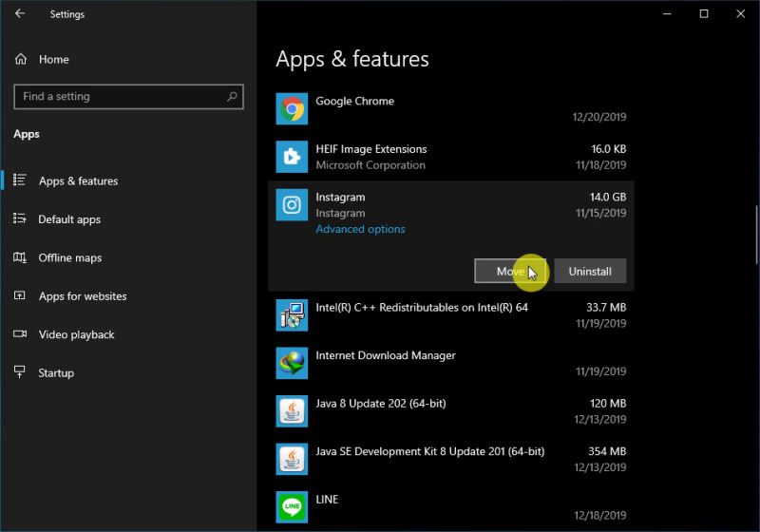This screenshot has height=532, width=760.
Task: Go to Home in Settings sidebar
Action: [x=53, y=60]
